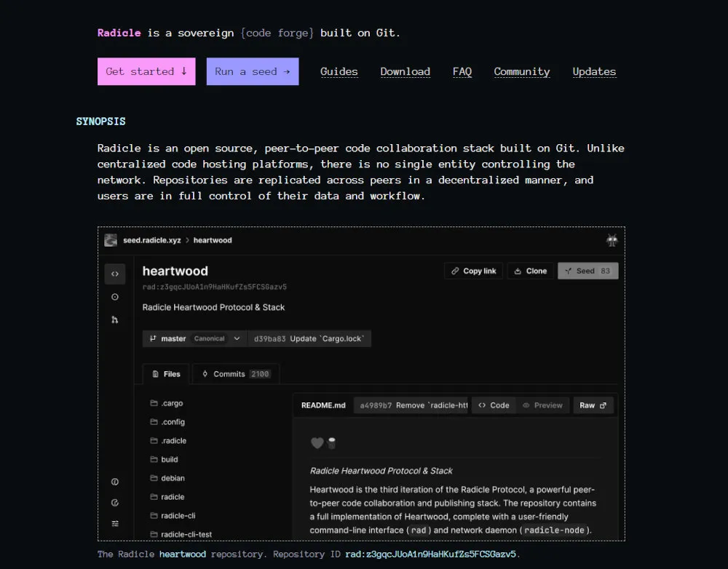Viewport: 728px width, 569px height.
Task: Click the Run a seed button
Action: click(253, 71)
